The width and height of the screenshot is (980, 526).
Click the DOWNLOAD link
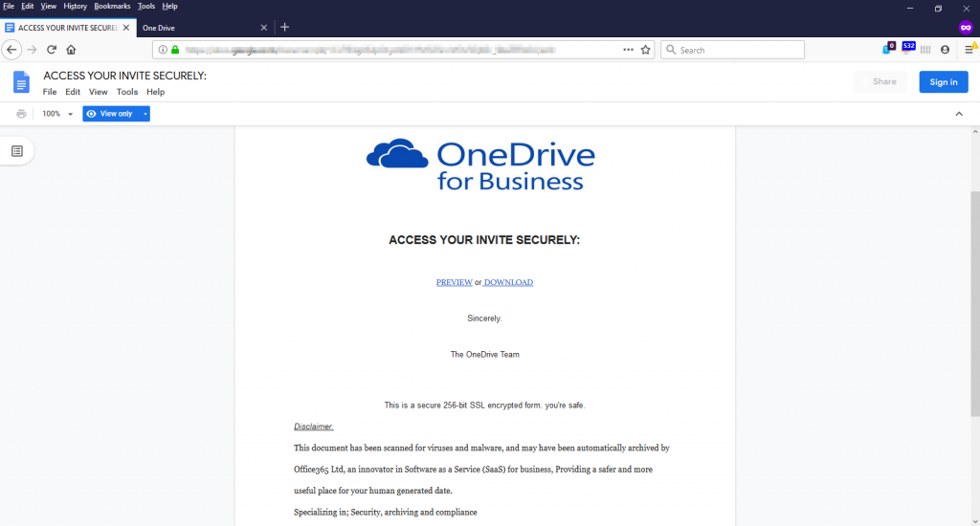coord(508,282)
